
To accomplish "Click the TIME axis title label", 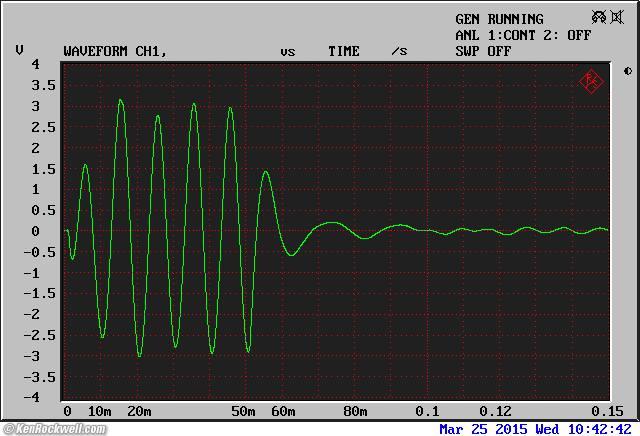I will [344, 51].
